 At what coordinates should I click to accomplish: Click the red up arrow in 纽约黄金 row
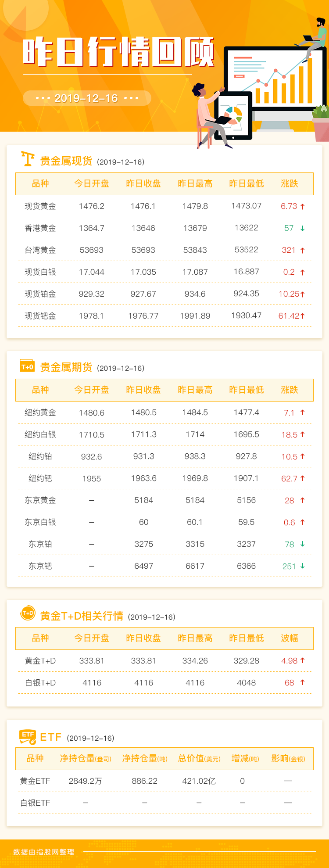click(x=302, y=412)
